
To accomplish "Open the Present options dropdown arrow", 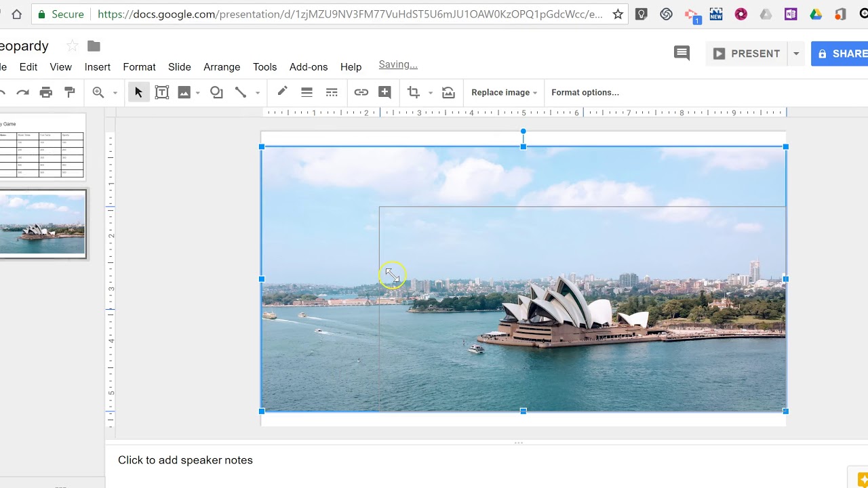I will pos(796,54).
